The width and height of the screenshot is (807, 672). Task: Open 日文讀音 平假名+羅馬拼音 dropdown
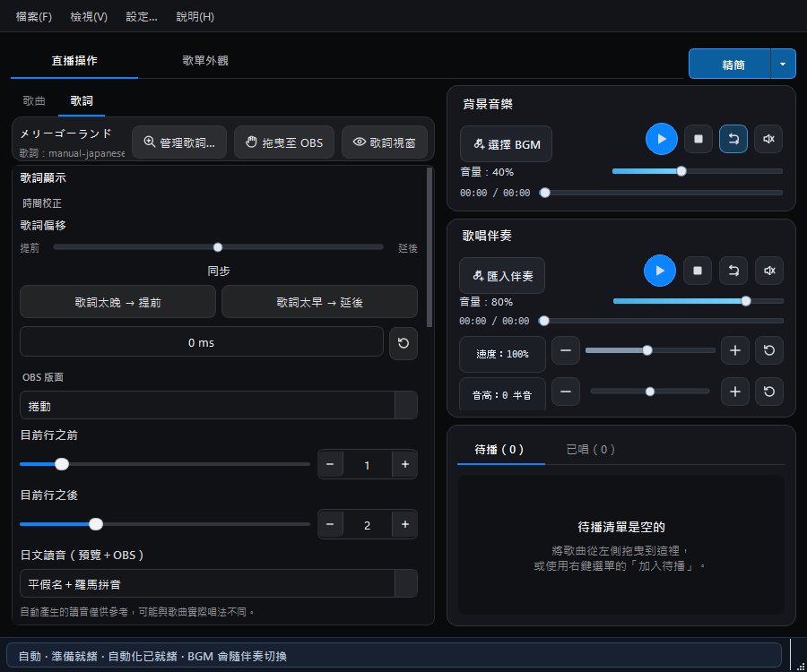click(219, 583)
